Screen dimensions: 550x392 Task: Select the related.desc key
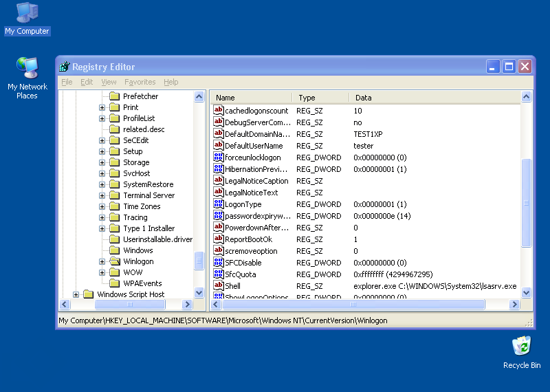[x=144, y=129]
